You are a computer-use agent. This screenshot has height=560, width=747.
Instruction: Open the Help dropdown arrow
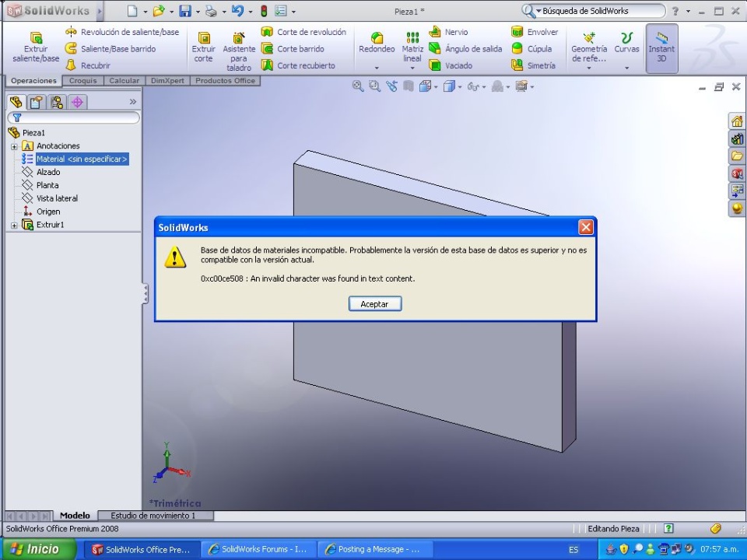tap(688, 12)
